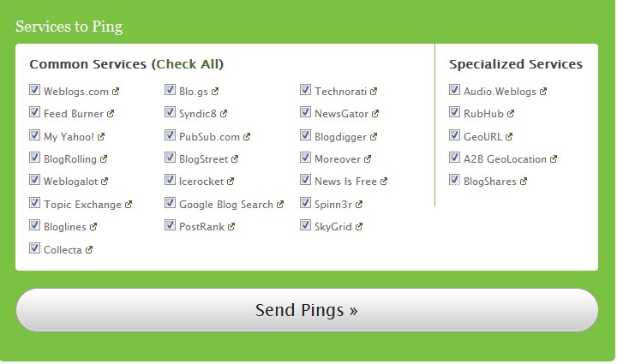
Task: Toggle the Moreover checkbox
Action: [x=305, y=158]
